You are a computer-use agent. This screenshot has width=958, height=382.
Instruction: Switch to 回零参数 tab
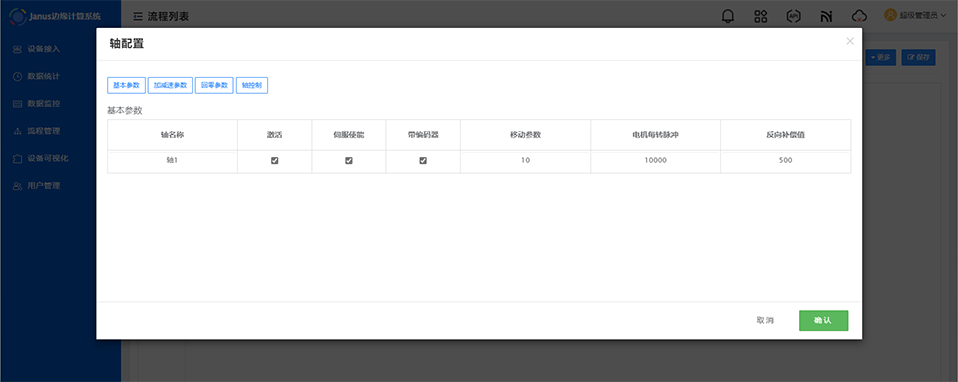tap(214, 86)
